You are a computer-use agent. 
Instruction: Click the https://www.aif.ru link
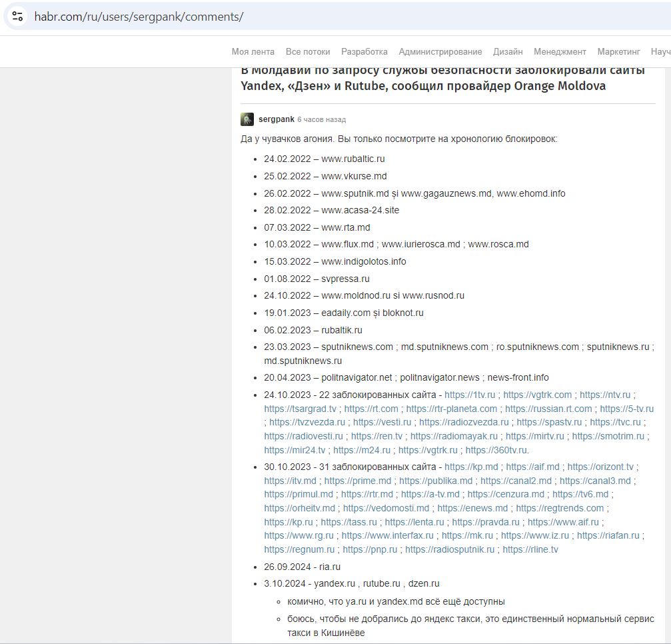(x=563, y=523)
